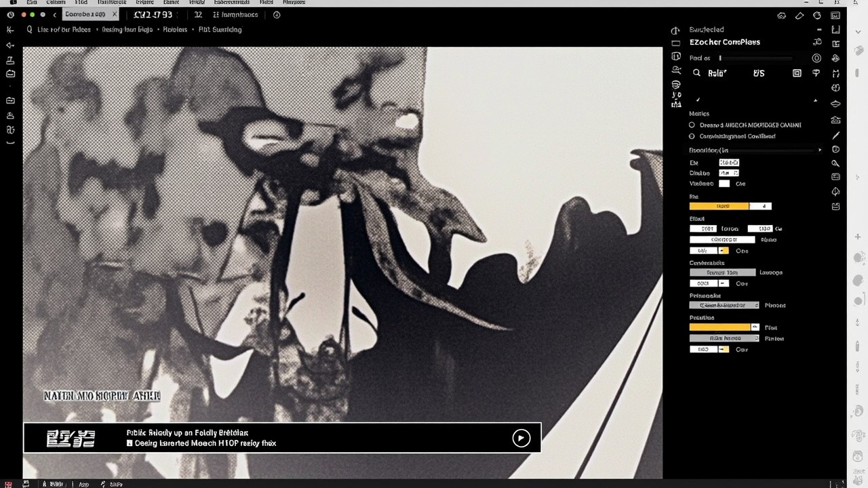Click the play button in the bottom banner

click(x=521, y=438)
